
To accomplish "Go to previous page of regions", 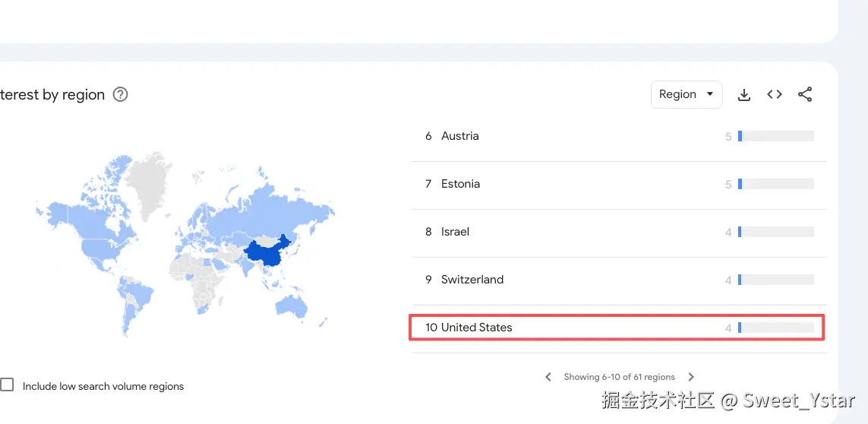I will (x=548, y=377).
